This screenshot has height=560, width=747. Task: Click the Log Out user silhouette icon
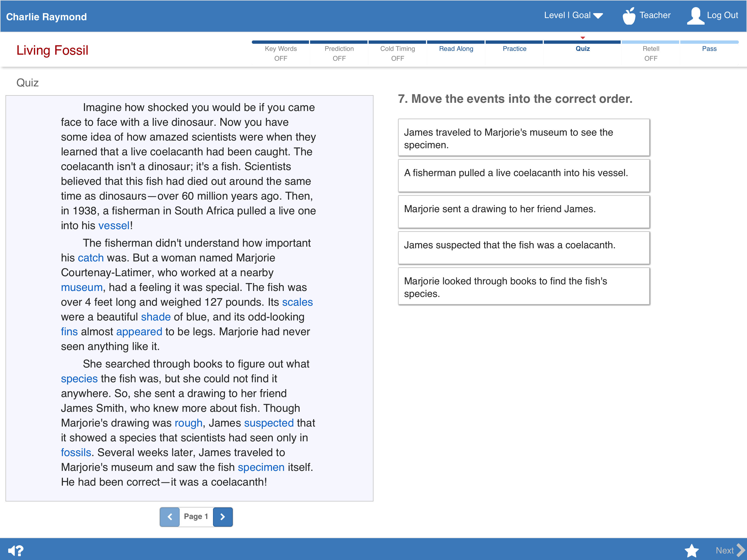point(695,16)
